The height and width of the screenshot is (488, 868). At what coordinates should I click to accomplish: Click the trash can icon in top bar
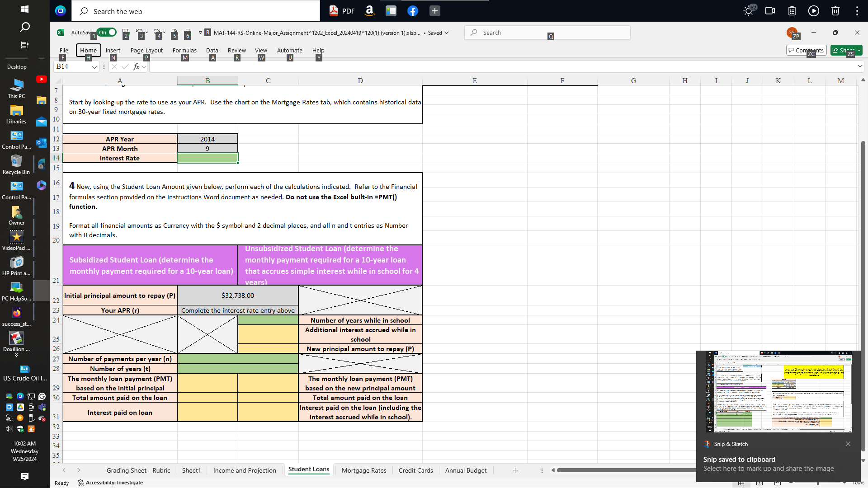tap(835, 11)
